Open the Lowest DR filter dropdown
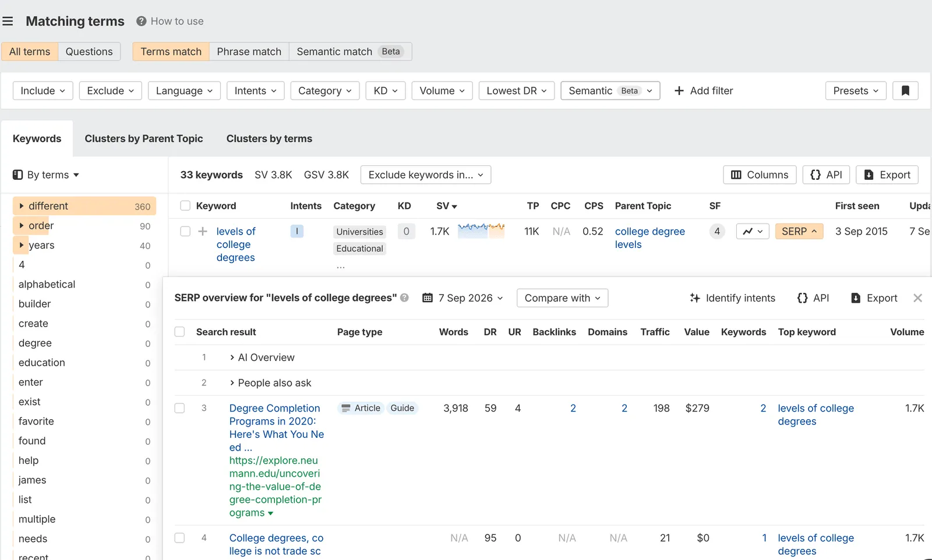 517,91
